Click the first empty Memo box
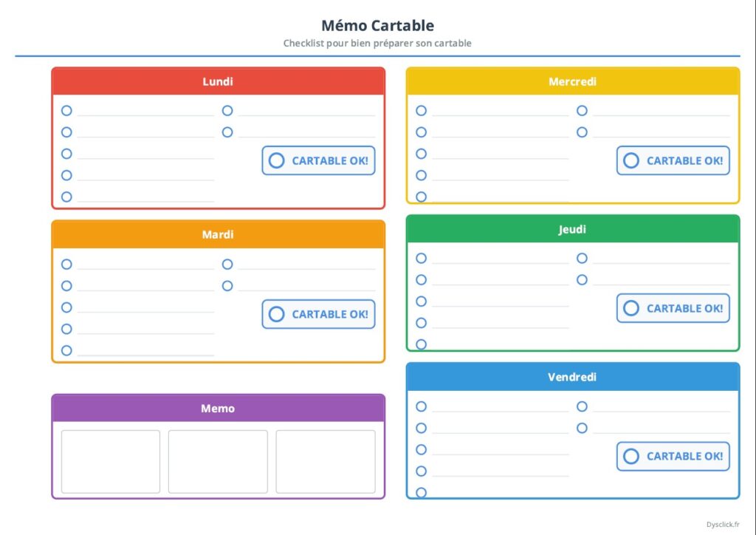756x535 pixels. click(111, 462)
